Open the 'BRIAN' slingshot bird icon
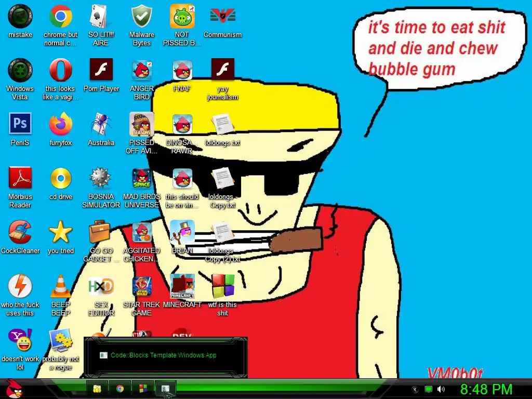The image size is (532, 399). [x=182, y=232]
